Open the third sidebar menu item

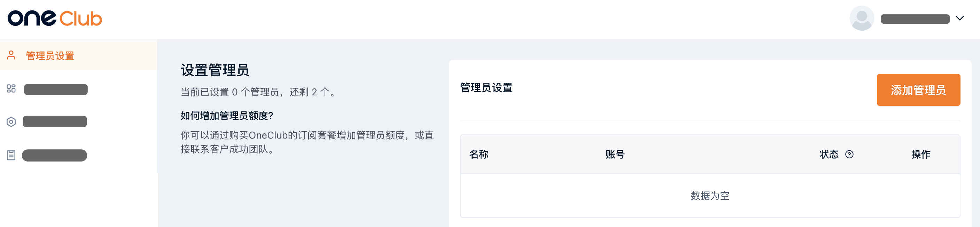pyautogui.click(x=78, y=122)
